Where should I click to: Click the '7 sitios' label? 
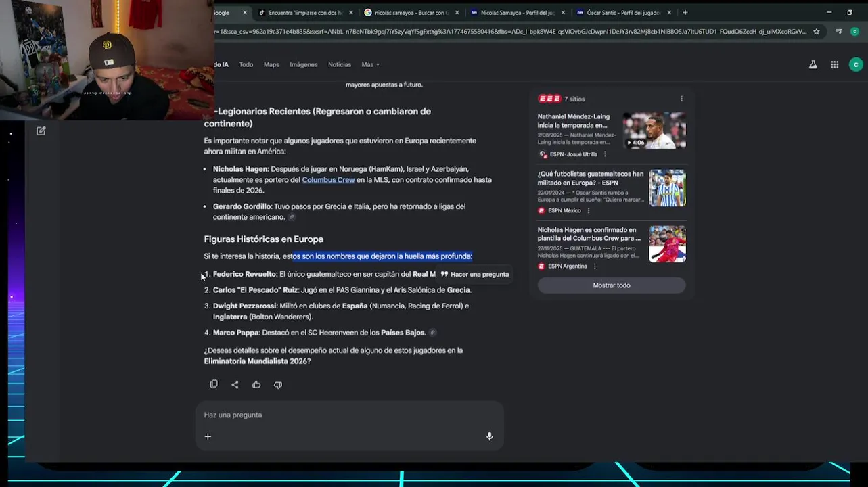pyautogui.click(x=574, y=99)
